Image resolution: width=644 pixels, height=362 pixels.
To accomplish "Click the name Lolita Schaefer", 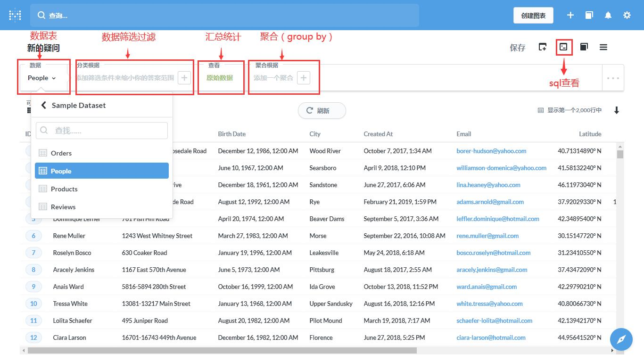I will point(73,321).
